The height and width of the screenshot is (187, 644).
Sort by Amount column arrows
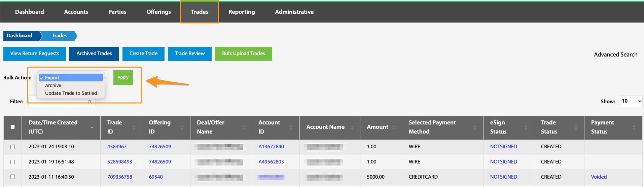394,127
